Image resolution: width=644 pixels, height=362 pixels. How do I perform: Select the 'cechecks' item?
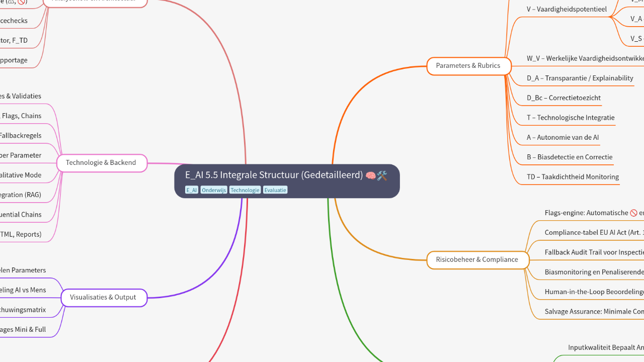click(x=14, y=21)
